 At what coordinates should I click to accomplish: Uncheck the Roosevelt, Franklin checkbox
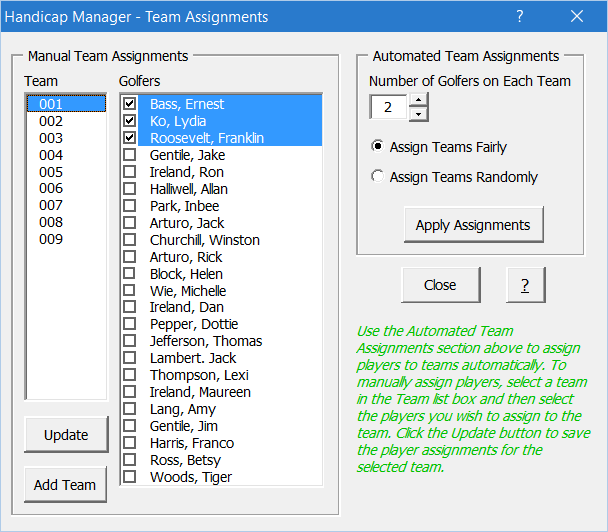point(130,137)
